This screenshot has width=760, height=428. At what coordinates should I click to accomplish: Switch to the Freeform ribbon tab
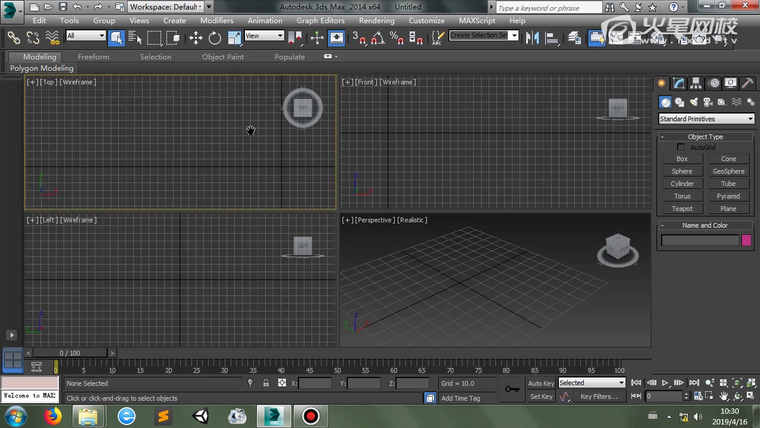point(93,57)
